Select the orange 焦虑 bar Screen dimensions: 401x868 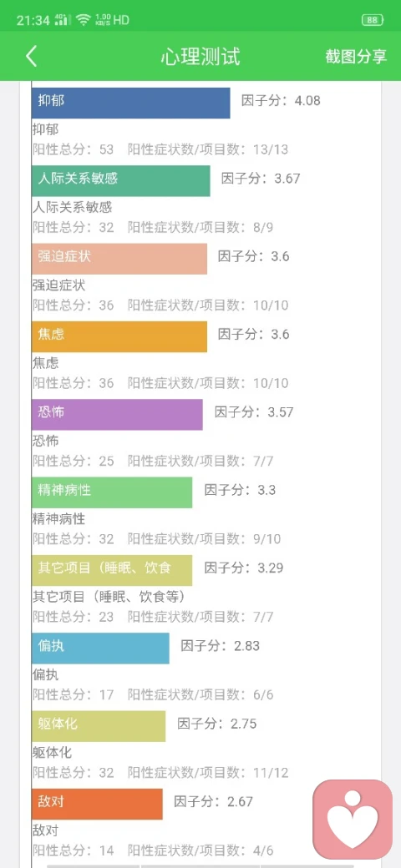tap(119, 336)
